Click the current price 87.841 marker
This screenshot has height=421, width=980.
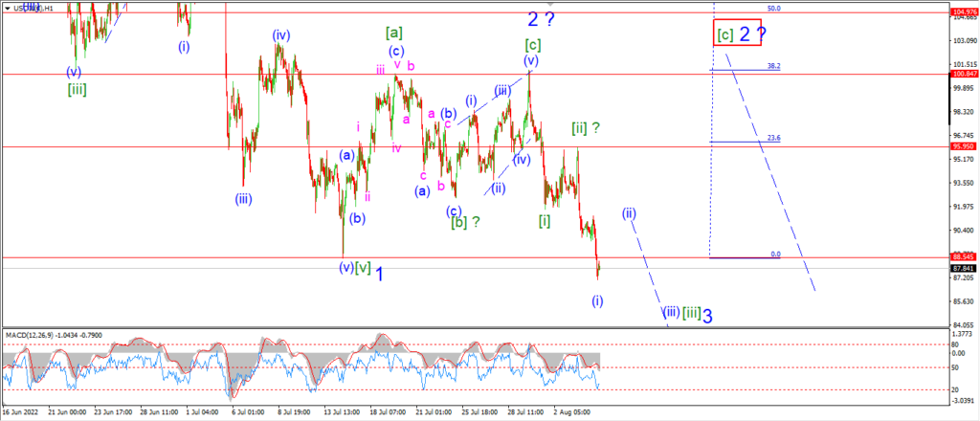[965, 268]
